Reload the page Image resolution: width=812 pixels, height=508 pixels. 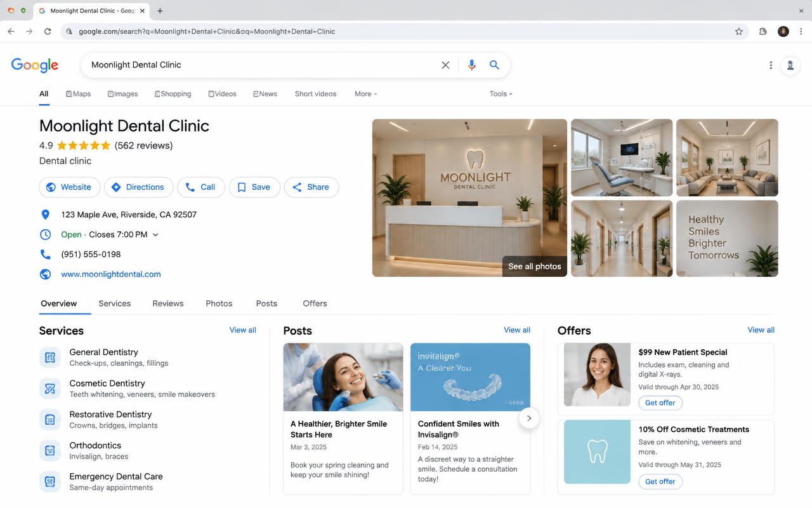coord(48,31)
